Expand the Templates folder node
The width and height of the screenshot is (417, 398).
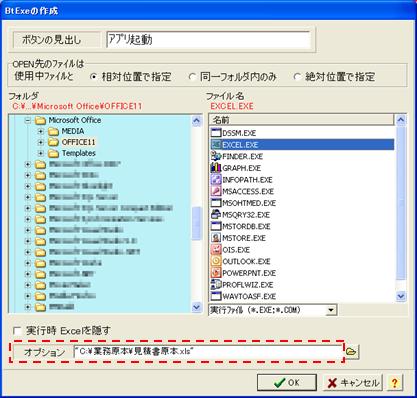click(41, 153)
